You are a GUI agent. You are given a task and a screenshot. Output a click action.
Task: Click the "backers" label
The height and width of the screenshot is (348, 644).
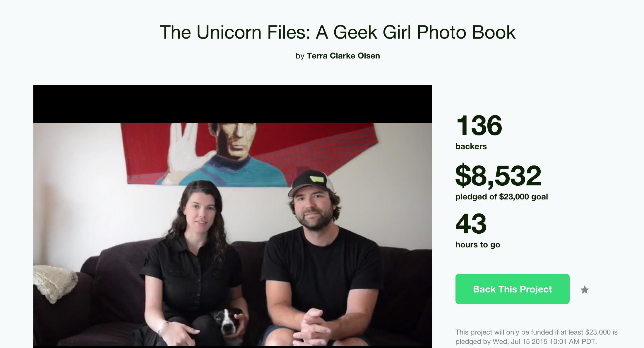[471, 146]
